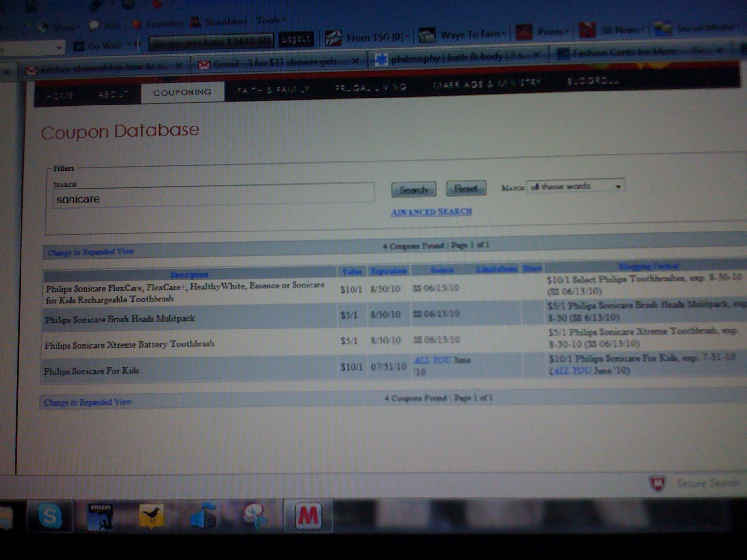This screenshot has width=747, height=560.
Task: Expand the toolbar Tools dropdown
Action: point(284,21)
